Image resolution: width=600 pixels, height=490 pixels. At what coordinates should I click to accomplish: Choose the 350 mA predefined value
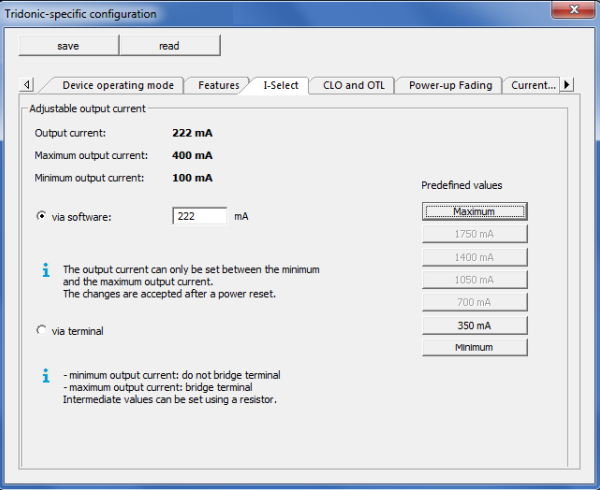474,326
